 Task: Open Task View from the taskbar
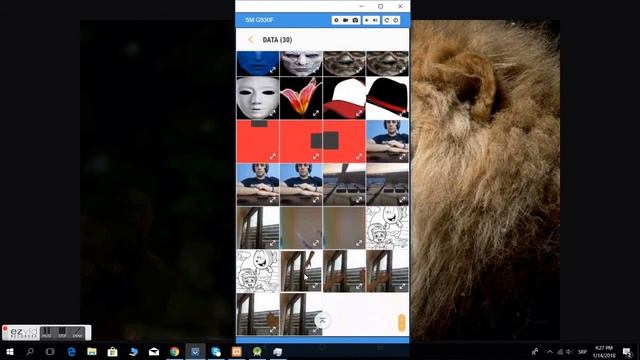point(50,351)
